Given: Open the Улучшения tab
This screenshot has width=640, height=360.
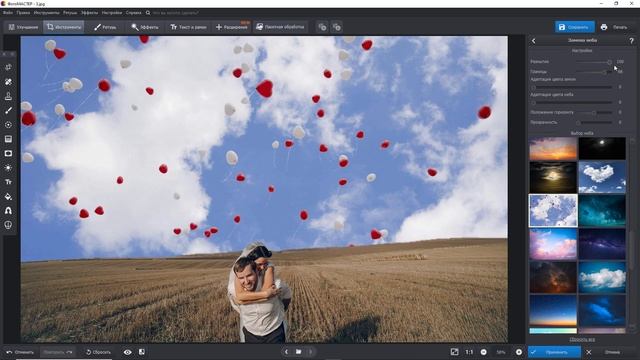Looking at the screenshot, I should 23,27.
